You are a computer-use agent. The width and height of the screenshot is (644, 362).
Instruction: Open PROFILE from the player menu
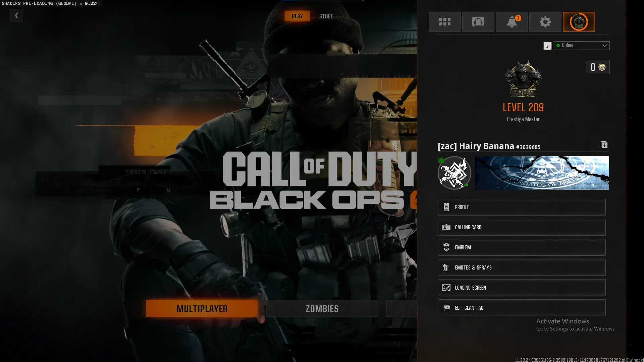[x=521, y=207]
